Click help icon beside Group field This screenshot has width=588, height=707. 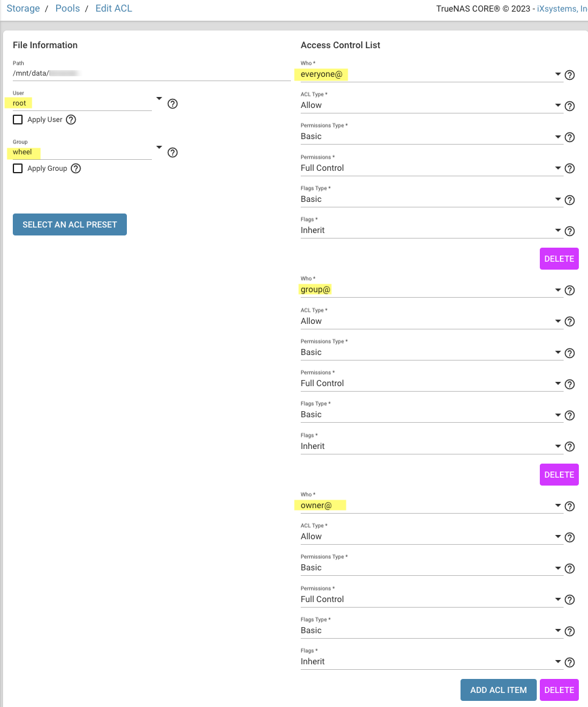click(173, 153)
